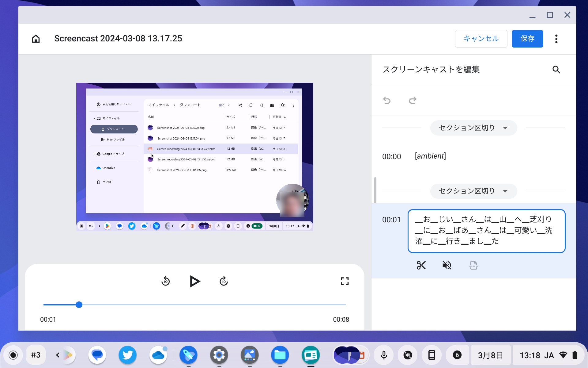Play the screencast recording
This screenshot has height=368, width=588.
pyautogui.click(x=195, y=281)
